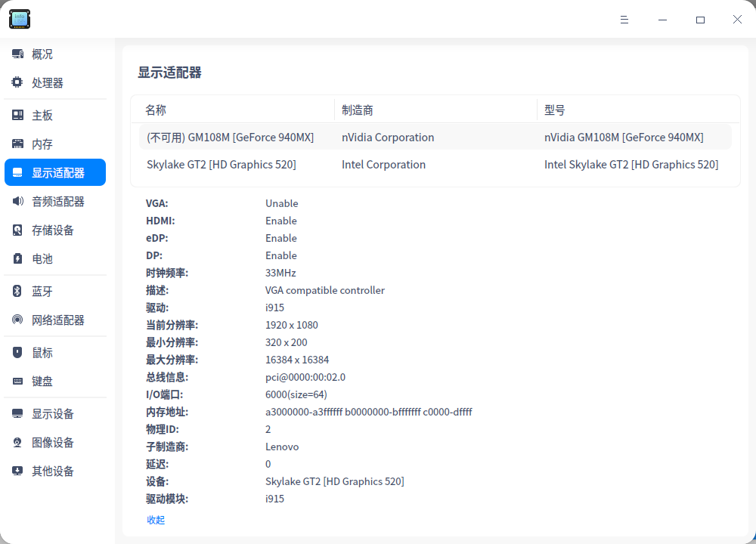Collapse details with the 收起 link
This screenshot has height=544, width=756.
[x=156, y=520]
